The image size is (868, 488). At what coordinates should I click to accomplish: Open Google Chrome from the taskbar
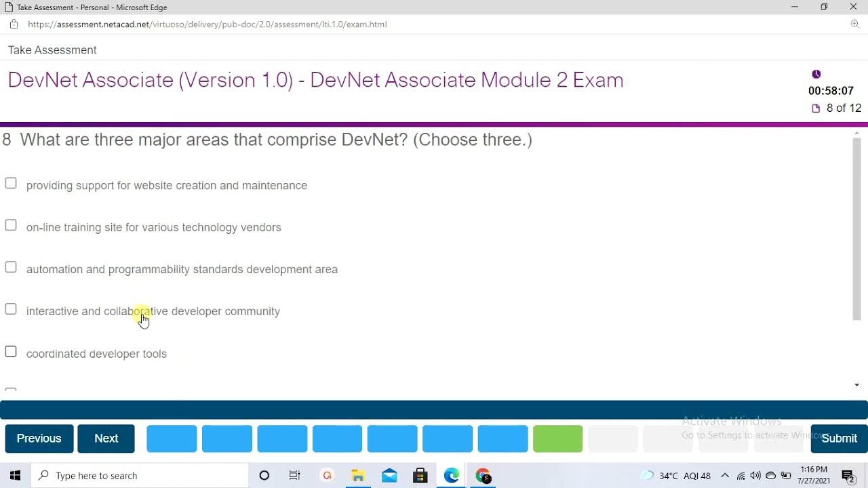[484, 476]
